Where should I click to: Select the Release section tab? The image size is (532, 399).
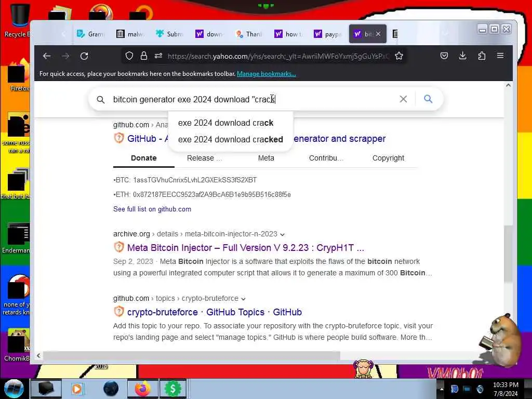[204, 158]
